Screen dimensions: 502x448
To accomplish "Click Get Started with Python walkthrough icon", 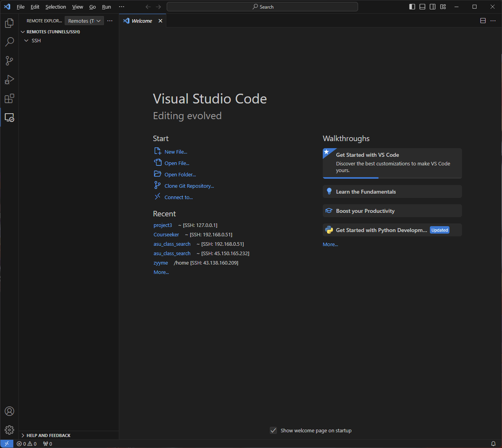I will (329, 230).
